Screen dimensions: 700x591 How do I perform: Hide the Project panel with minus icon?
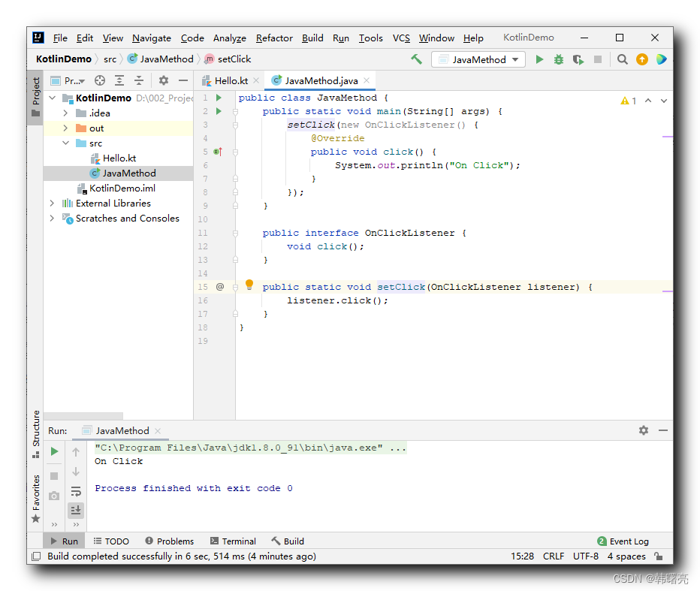[x=183, y=80]
